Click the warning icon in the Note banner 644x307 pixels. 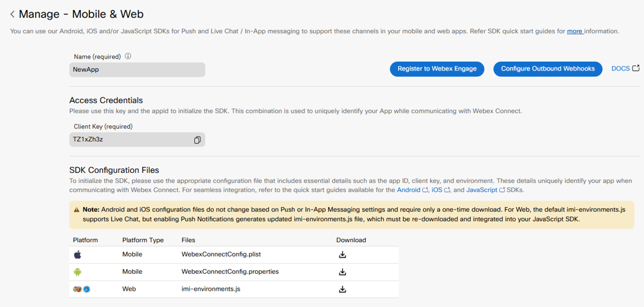point(76,209)
